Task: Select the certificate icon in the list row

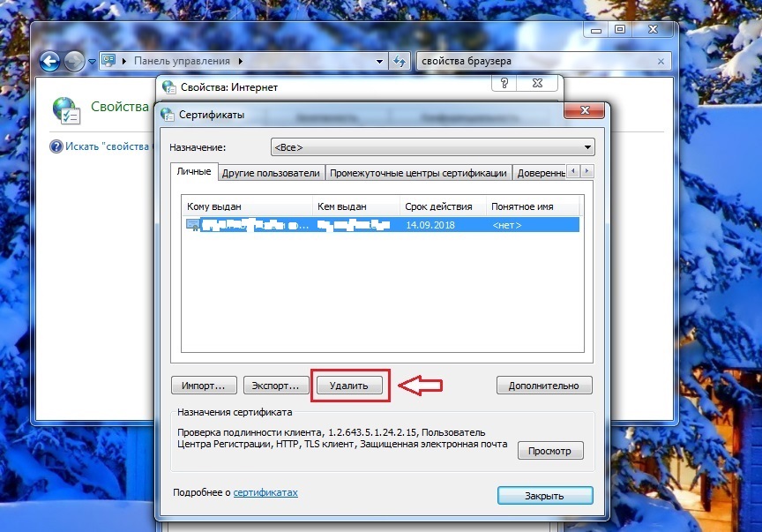Action: click(192, 225)
